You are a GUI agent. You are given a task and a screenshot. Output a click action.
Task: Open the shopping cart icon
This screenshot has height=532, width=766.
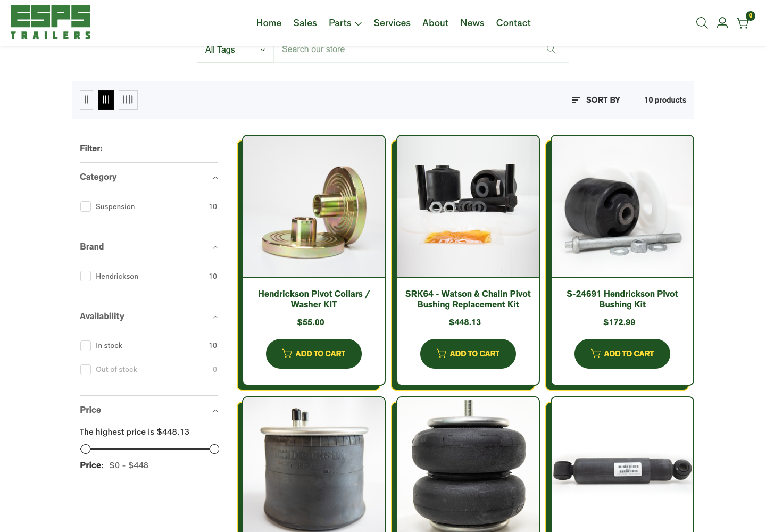[x=743, y=23]
